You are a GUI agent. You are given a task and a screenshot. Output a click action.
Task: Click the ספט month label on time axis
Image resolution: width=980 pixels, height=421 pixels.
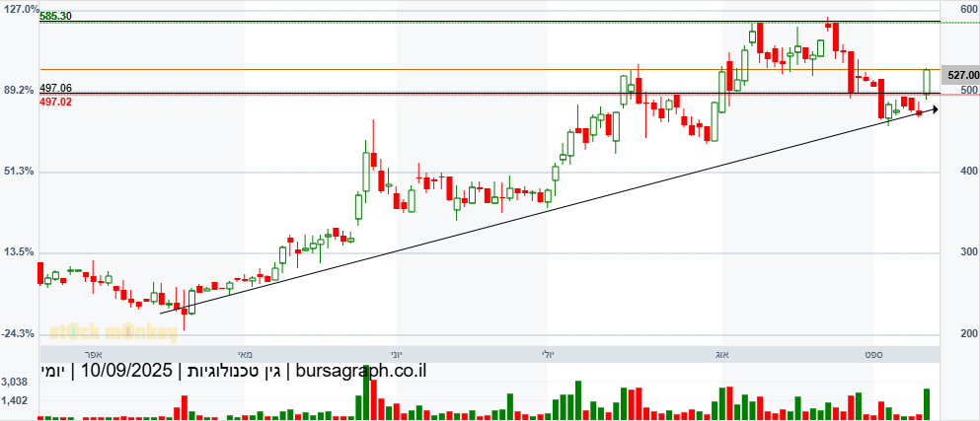pyautogui.click(x=873, y=354)
